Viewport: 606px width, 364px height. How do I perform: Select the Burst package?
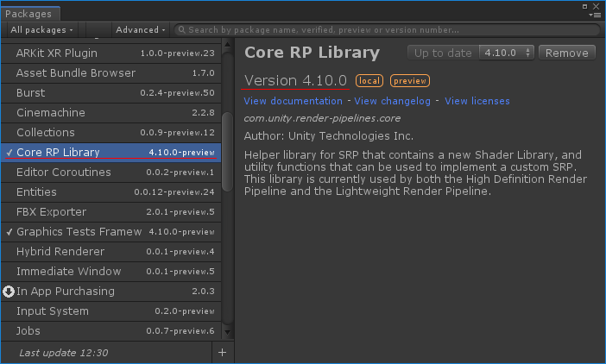[x=111, y=93]
